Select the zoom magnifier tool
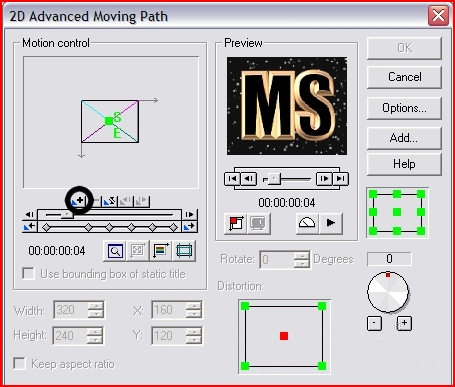455x387 pixels. coord(115,251)
